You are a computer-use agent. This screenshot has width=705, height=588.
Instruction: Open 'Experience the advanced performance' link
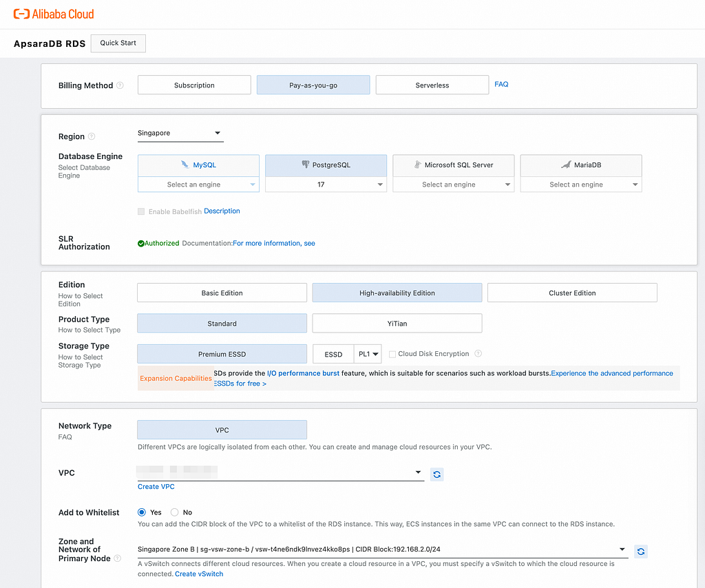point(612,373)
